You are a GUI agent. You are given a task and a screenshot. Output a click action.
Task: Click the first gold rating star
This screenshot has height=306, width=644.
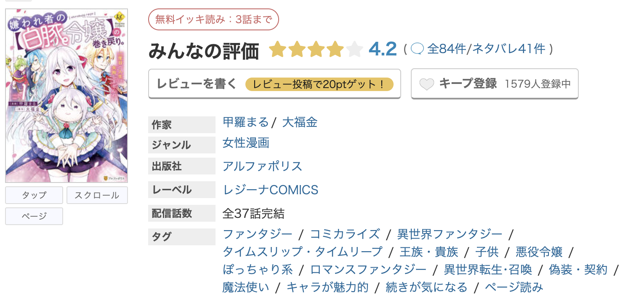click(277, 49)
